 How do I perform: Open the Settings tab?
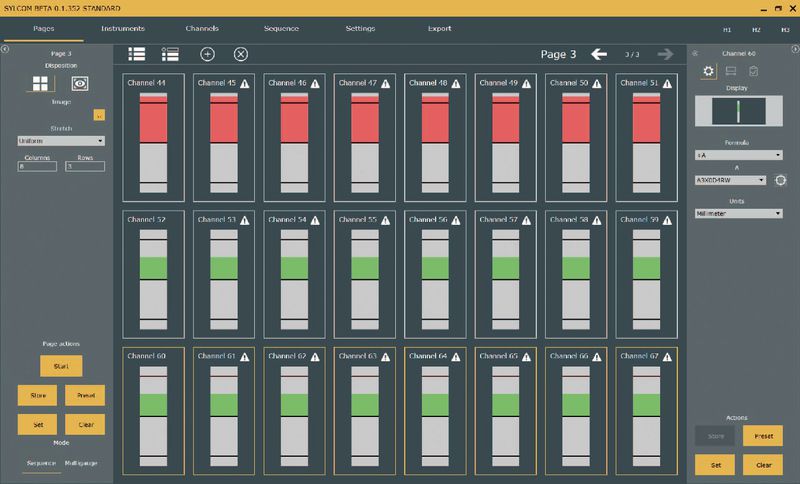pos(360,29)
